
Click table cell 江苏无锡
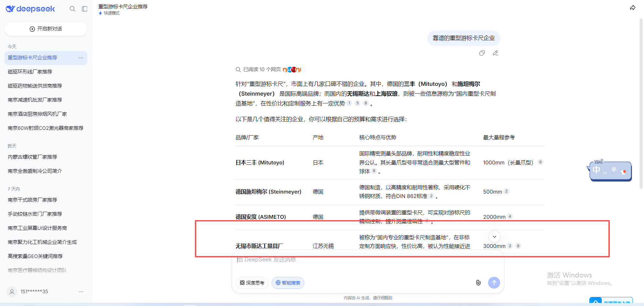pos(323,246)
